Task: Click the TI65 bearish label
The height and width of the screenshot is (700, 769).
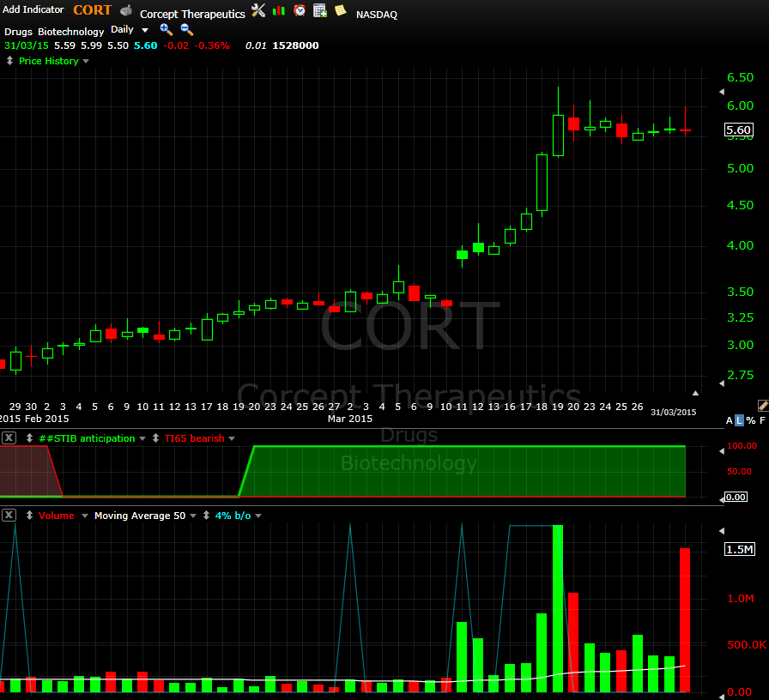Action: (x=195, y=438)
